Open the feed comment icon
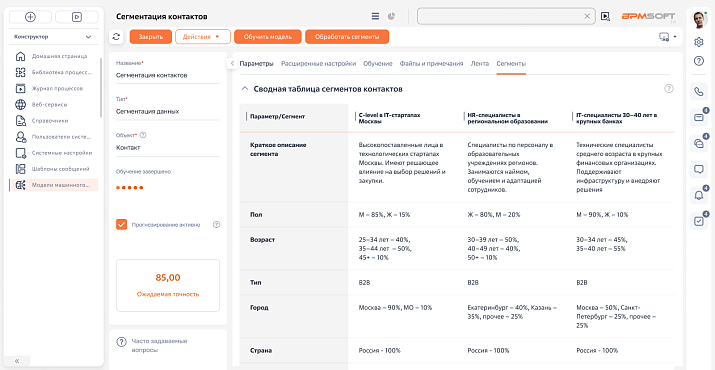The height and width of the screenshot is (370, 715). coord(699,169)
